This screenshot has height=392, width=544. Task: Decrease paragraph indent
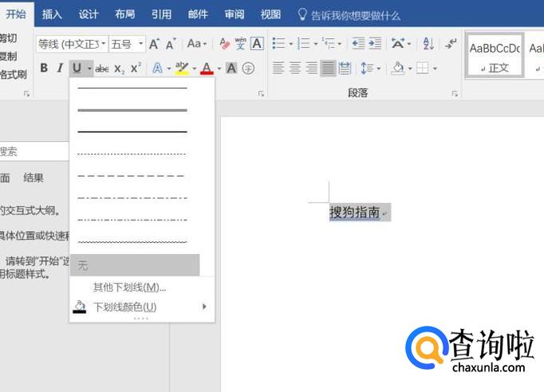click(x=358, y=44)
